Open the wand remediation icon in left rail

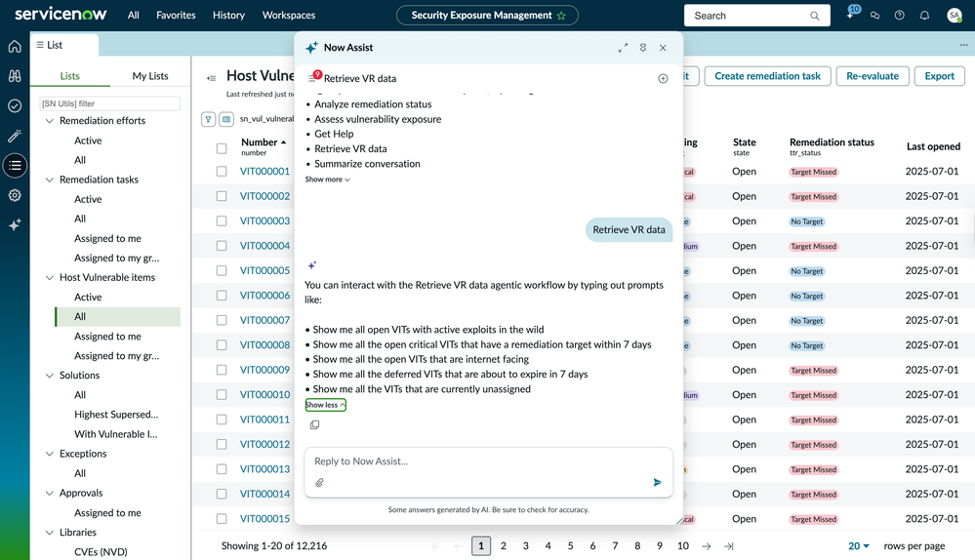15,136
